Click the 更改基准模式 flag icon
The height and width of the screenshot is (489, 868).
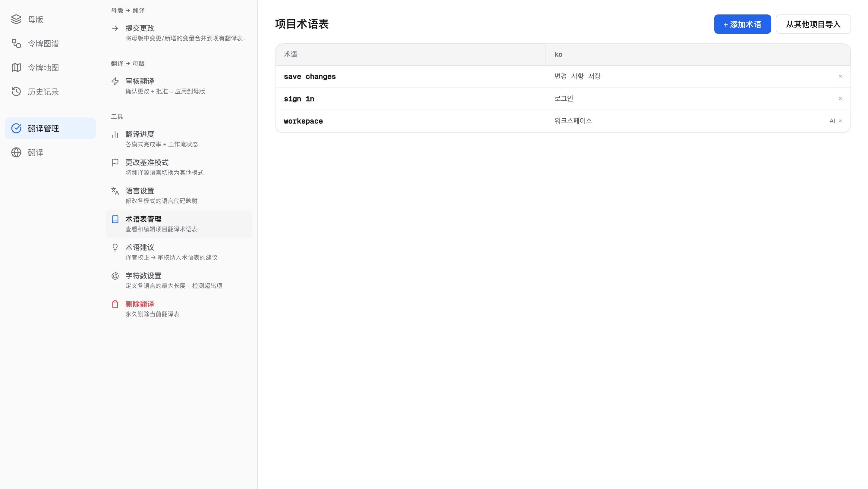(115, 163)
